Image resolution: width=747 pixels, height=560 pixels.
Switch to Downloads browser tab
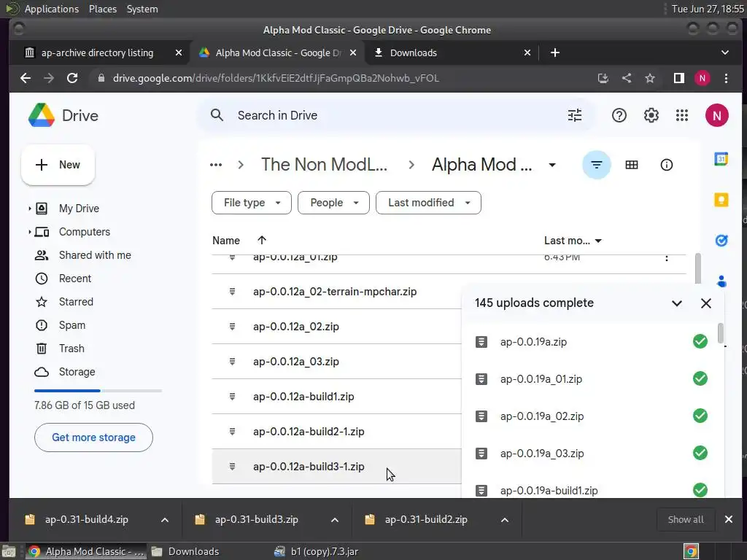(414, 52)
